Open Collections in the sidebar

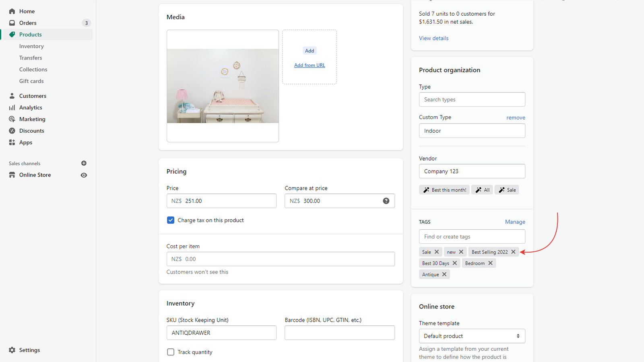[33, 69]
